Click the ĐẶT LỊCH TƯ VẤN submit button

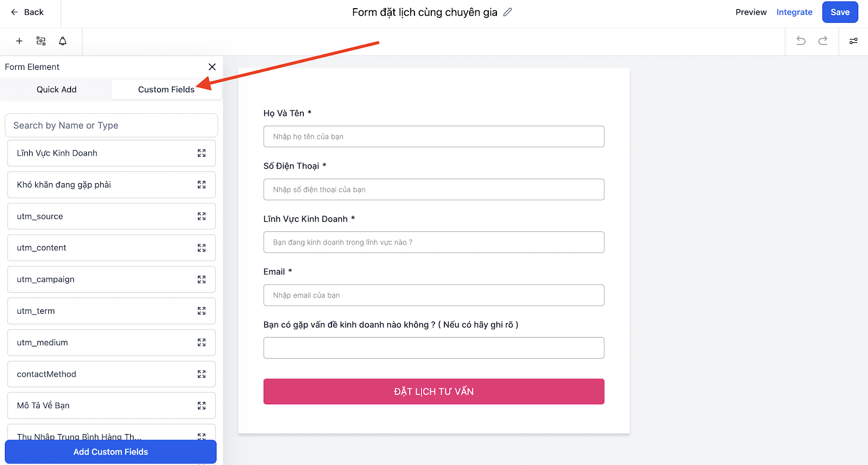pos(434,391)
